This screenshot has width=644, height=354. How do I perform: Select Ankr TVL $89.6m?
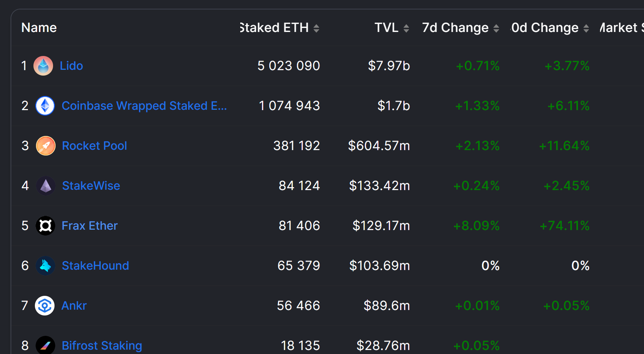click(387, 306)
